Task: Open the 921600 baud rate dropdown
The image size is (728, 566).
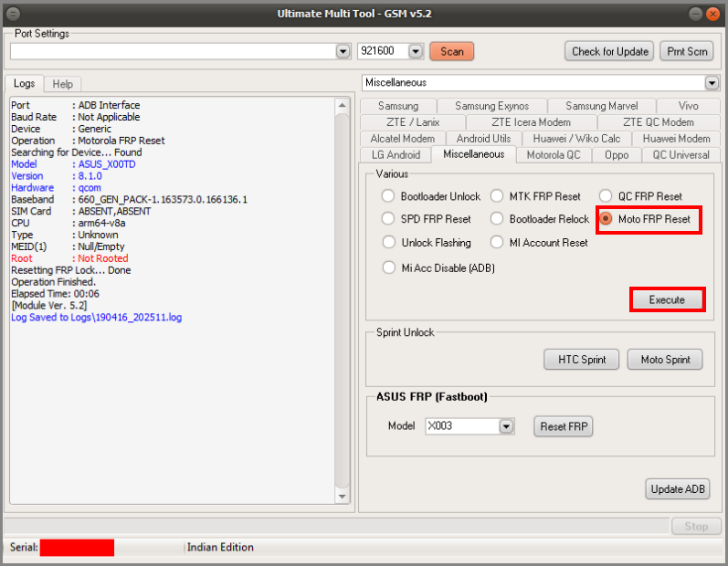Action: (x=416, y=51)
